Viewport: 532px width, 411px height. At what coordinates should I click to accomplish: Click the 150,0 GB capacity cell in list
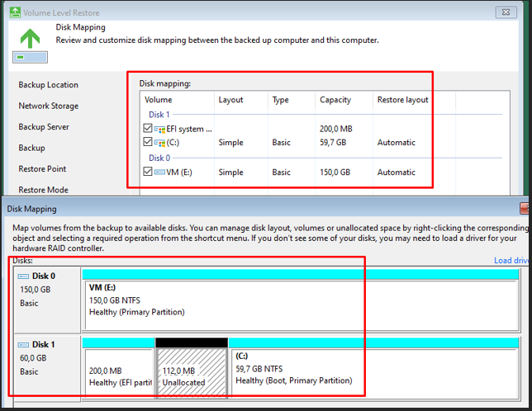coord(335,172)
